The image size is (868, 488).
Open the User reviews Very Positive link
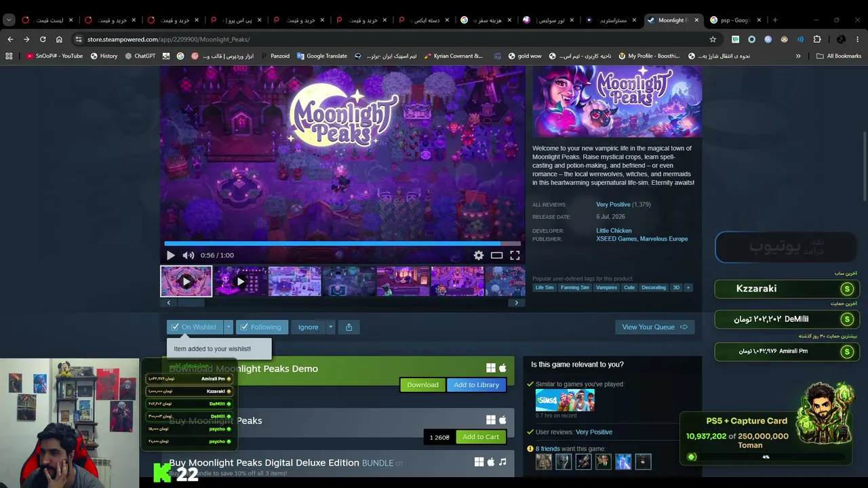point(594,432)
